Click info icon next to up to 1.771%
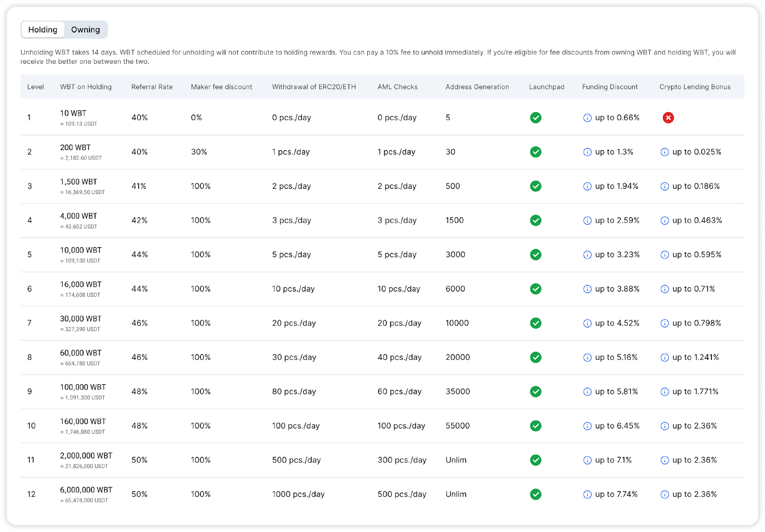 [x=665, y=392]
